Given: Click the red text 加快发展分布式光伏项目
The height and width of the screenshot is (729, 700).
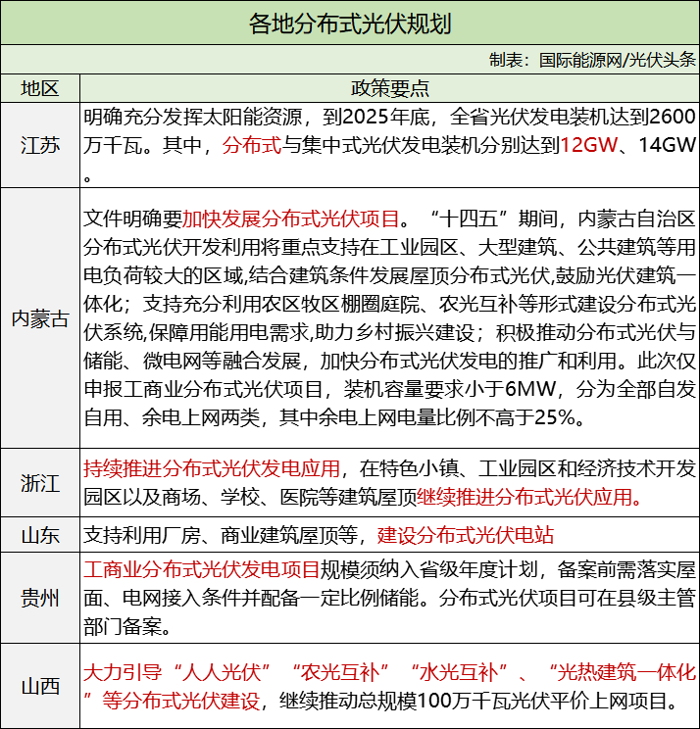Looking at the screenshot, I should click(291, 219).
